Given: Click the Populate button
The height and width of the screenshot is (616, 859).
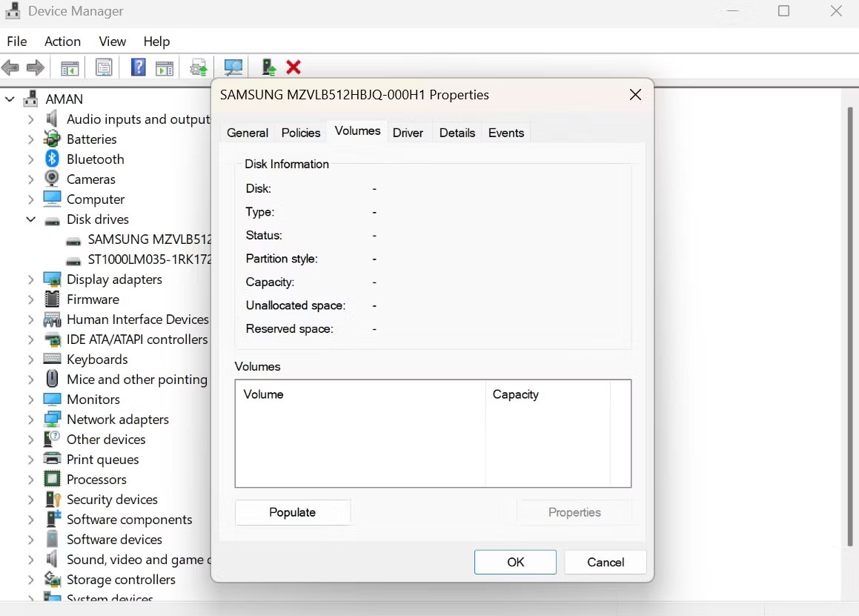Looking at the screenshot, I should pyautogui.click(x=293, y=512).
